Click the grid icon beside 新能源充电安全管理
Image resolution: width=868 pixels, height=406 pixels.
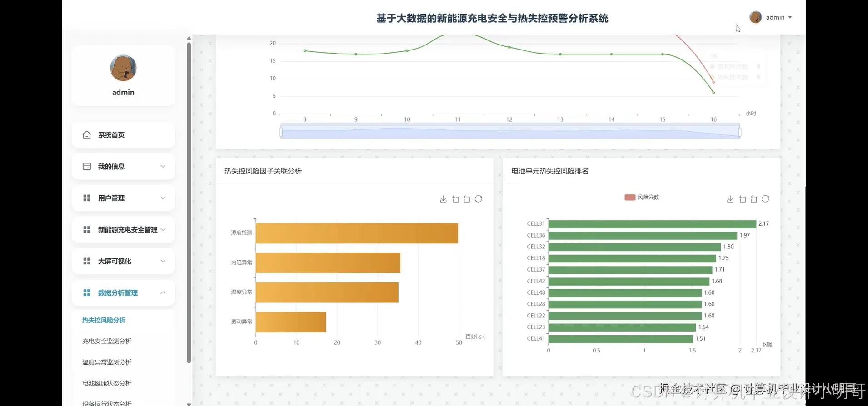[x=87, y=229]
